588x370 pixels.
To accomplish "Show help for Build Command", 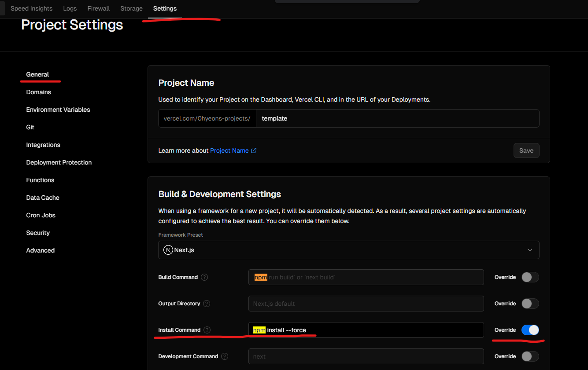I will [x=204, y=277].
